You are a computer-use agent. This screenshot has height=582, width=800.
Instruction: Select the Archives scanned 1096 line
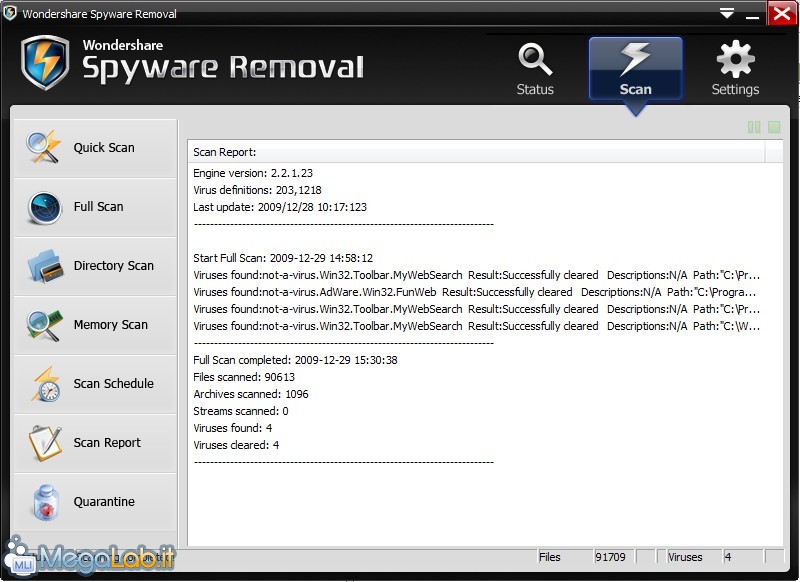251,394
